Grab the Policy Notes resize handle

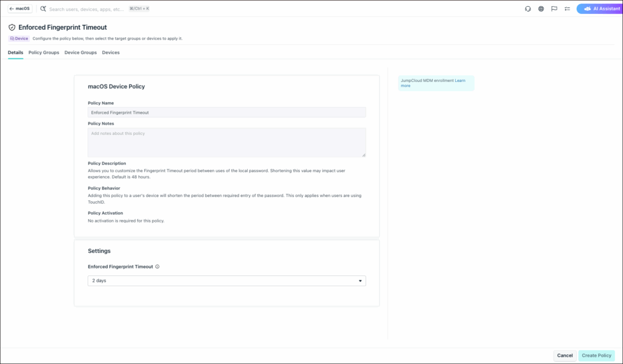point(364,155)
